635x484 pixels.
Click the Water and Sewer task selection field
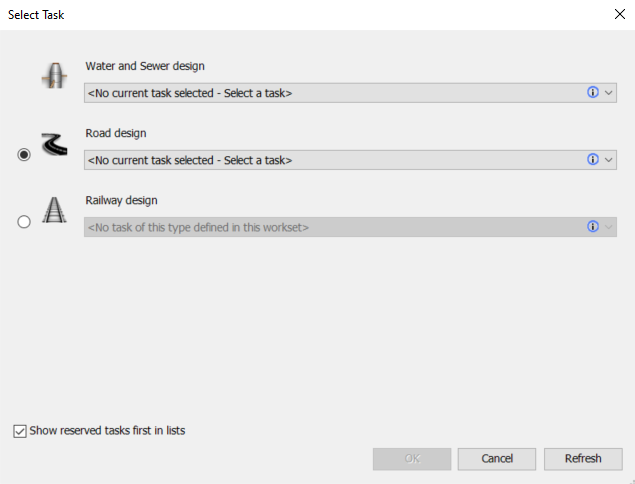point(330,93)
